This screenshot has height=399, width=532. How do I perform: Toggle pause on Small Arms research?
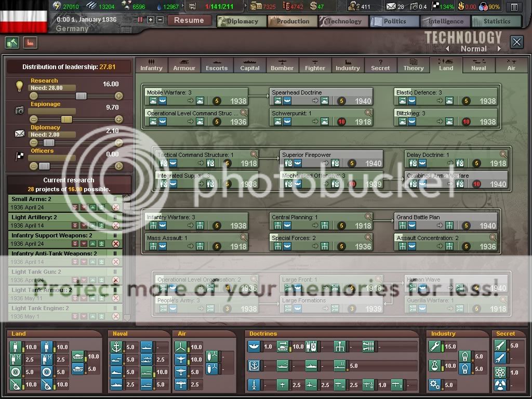(x=115, y=199)
